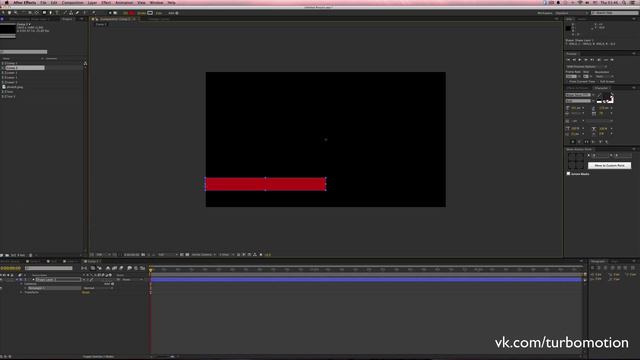Toggle loop option in Preview panel
The width and height of the screenshot is (640, 360).
606,60
